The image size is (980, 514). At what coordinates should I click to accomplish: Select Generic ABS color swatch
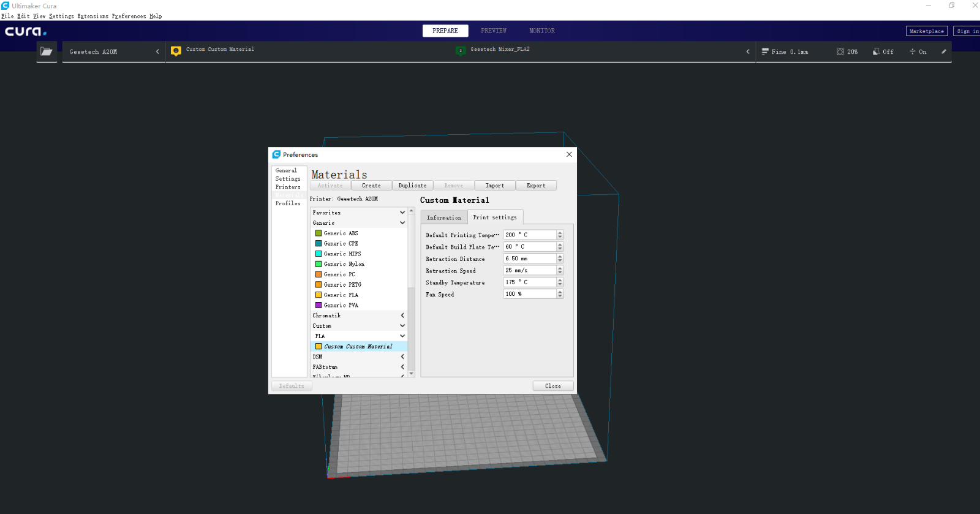coord(318,233)
